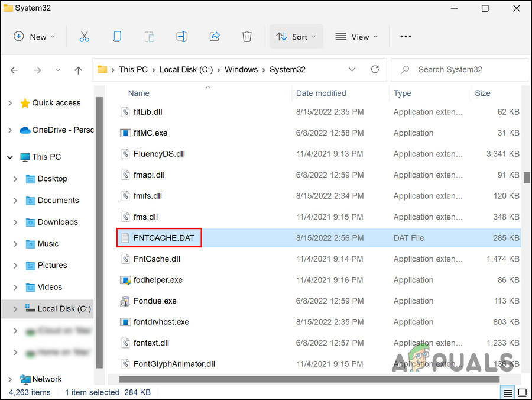This screenshot has height=400, width=532.
Task: Open address bar history dropdown
Action: pyautogui.click(x=352, y=70)
